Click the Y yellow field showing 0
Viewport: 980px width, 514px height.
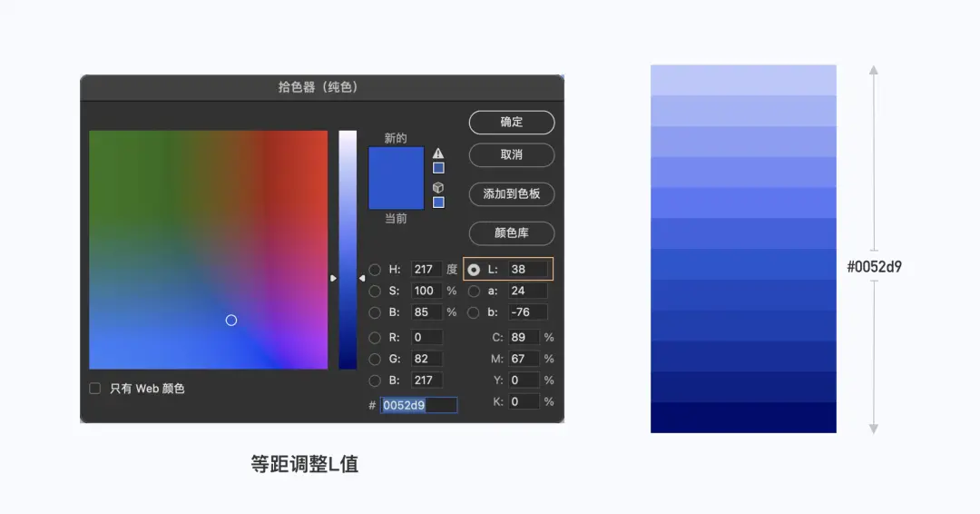(524, 381)
